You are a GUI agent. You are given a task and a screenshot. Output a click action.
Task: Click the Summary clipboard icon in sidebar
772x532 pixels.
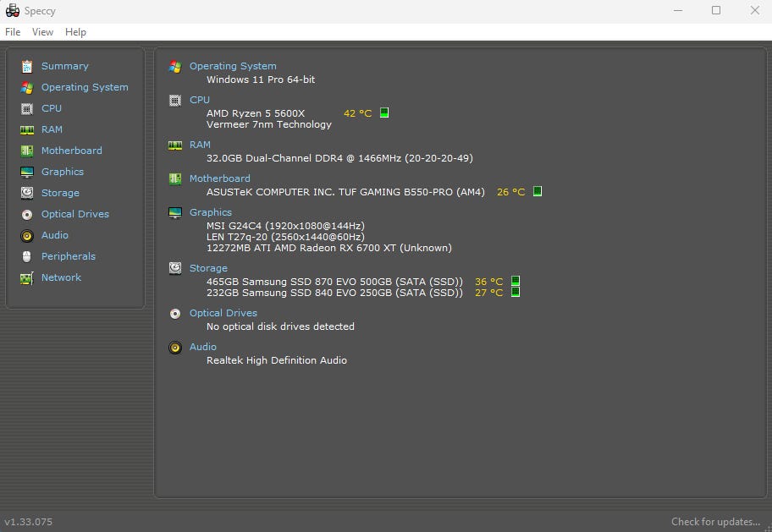tap(27, 66)
